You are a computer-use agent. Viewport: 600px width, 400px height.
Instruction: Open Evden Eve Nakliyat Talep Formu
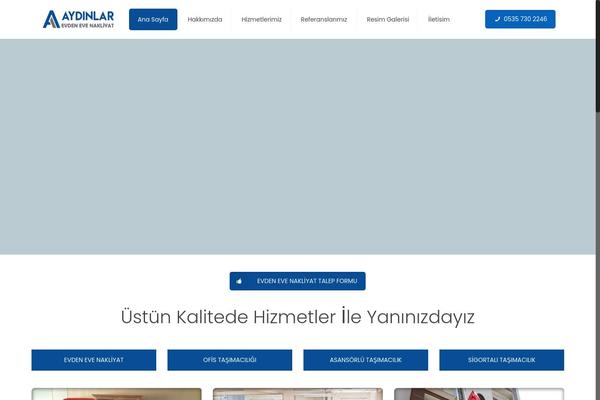pos(297,281)
